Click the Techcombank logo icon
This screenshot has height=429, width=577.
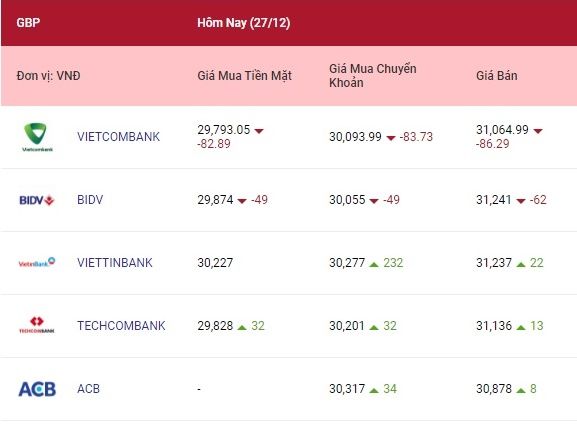pyautogui.click(x=37, y=325)
